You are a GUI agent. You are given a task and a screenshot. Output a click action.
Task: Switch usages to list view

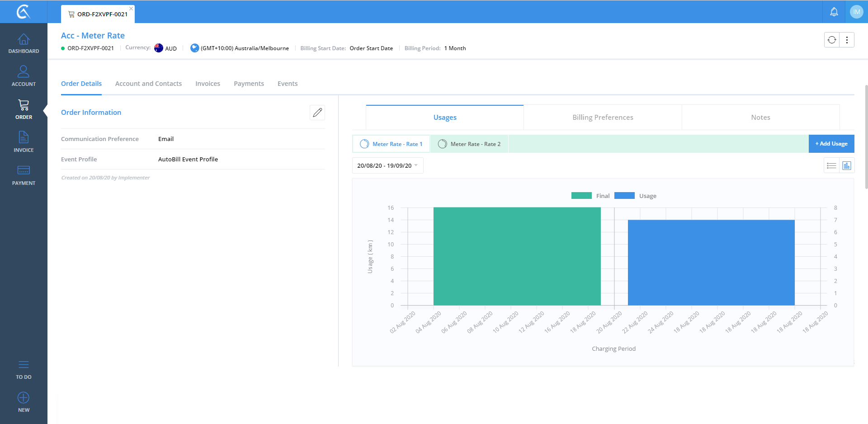point(831,166)
